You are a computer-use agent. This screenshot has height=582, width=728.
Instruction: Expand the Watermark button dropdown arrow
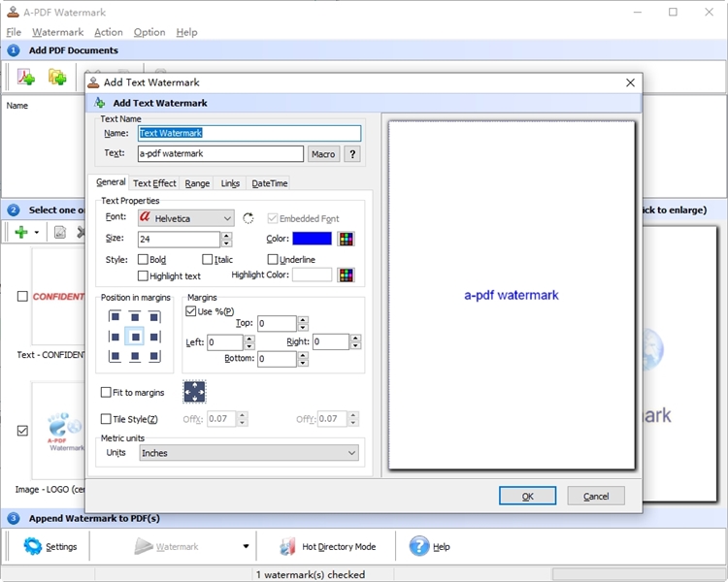click(x=246, y=546)
